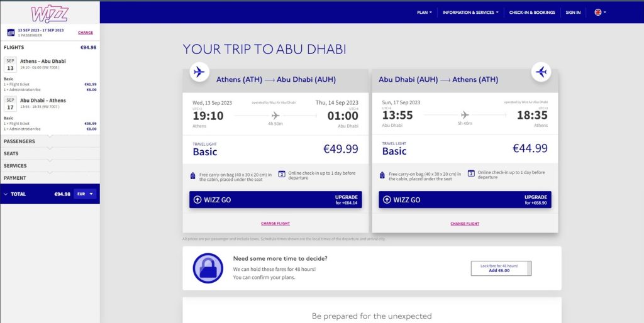Collapse the Total summary chevron
The width and height of the screenshot is (644, 323).
(x=6, y=194)
